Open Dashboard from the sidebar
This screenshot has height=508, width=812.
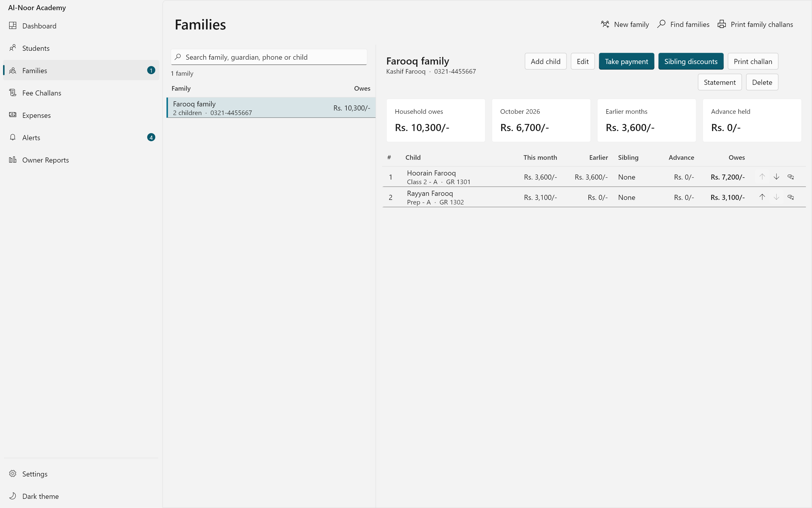click(x=81, y=26)
